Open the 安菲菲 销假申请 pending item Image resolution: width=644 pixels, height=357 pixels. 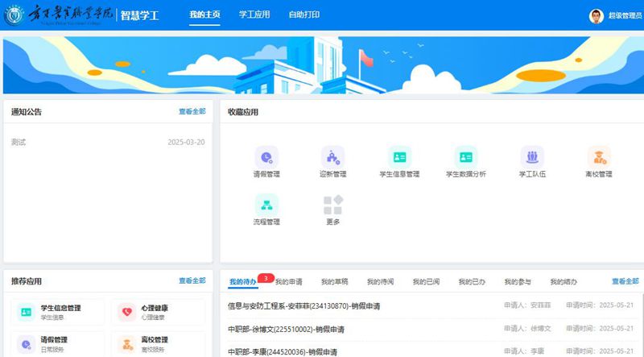[x=304, y=306]
